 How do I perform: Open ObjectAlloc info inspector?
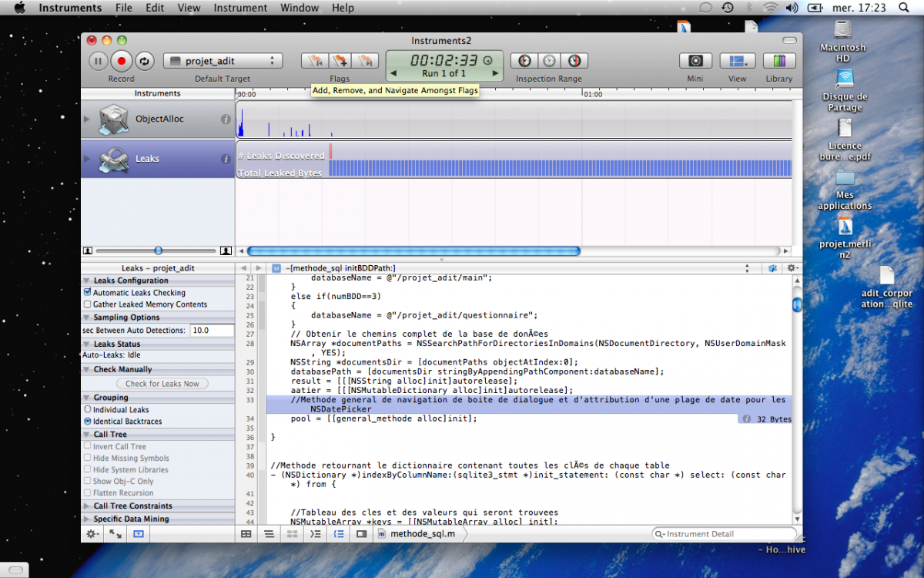[x=226, y=119]
